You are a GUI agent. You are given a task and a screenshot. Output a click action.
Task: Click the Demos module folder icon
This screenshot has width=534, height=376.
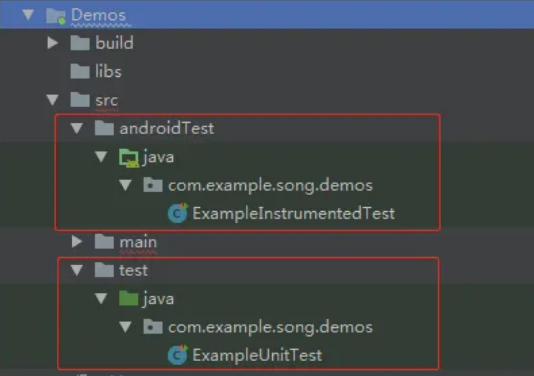pyautogui.click(x=56, y=15)
